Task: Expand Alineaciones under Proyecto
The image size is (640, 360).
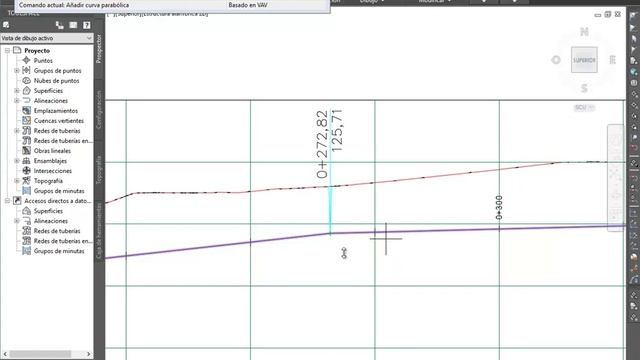Action: click(17, 100)
